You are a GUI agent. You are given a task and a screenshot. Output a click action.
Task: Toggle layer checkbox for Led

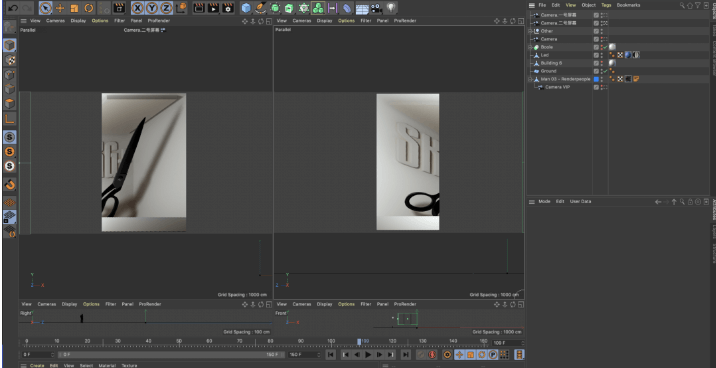click(x=596, y=55)
